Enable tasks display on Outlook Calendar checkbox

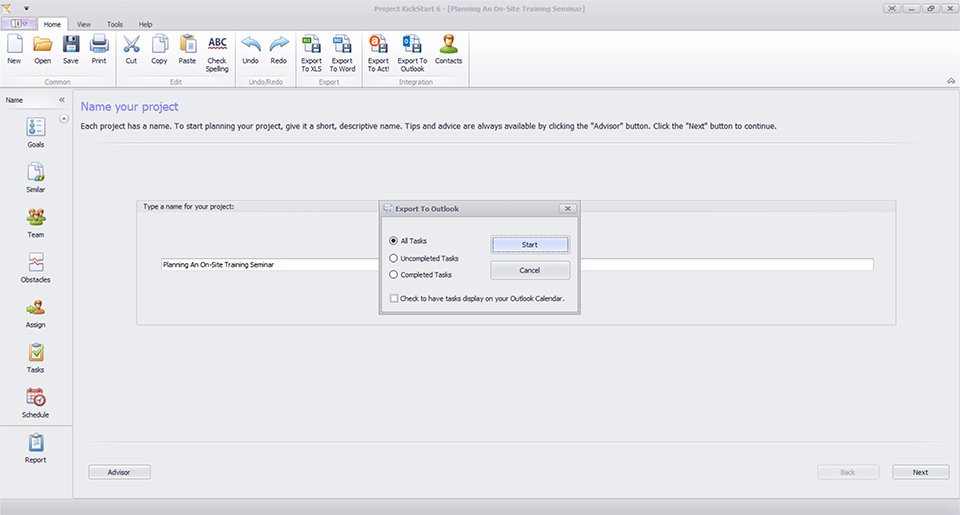pyautogui.click(x=394, y=298)
